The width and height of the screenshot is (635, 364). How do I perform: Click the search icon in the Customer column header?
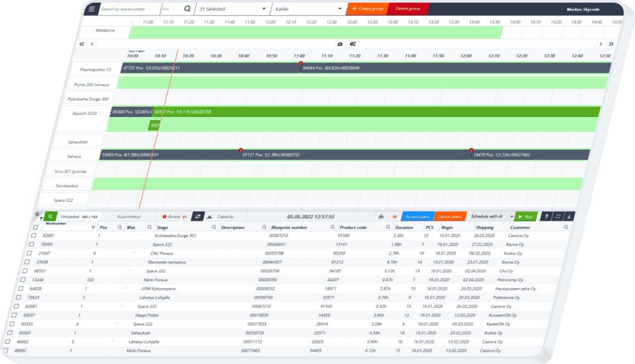(x=566, y=227)
